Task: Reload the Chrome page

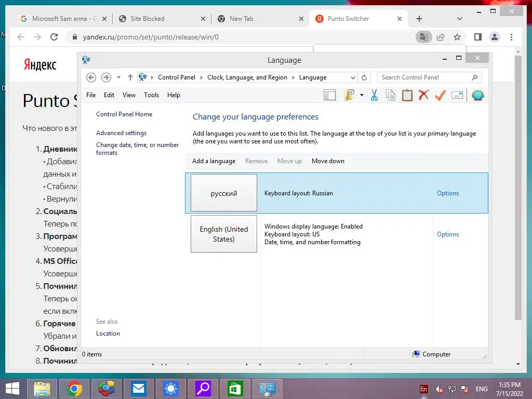Action: [54, 37]
